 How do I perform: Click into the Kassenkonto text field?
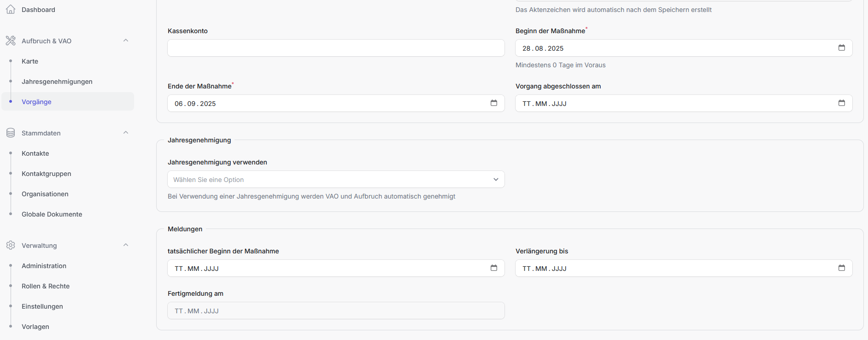(x=336, y=48)
